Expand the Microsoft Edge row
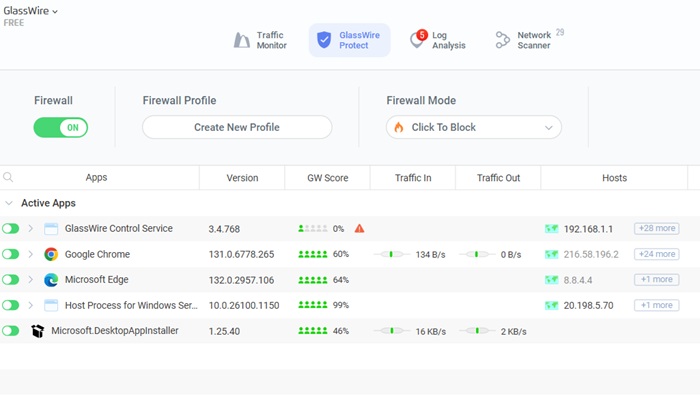The width and height of the screenshot is (700, 398). coord(30,280)
